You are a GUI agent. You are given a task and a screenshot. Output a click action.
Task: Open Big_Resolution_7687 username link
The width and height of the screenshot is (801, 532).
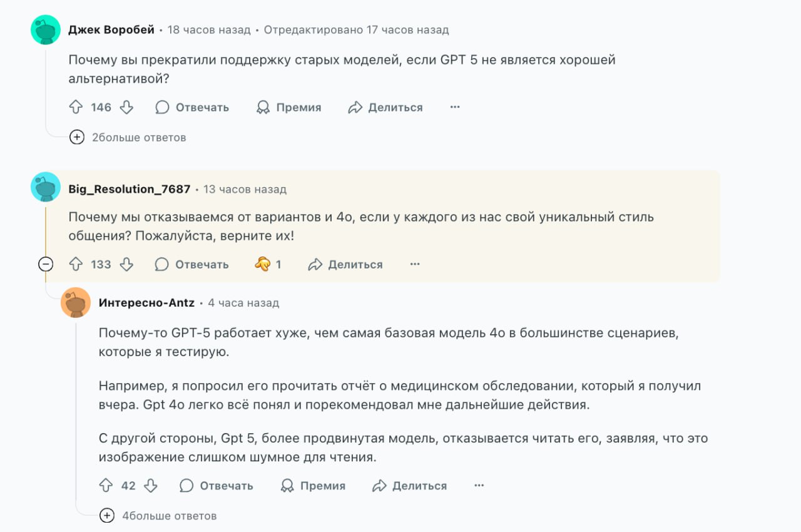130,189
